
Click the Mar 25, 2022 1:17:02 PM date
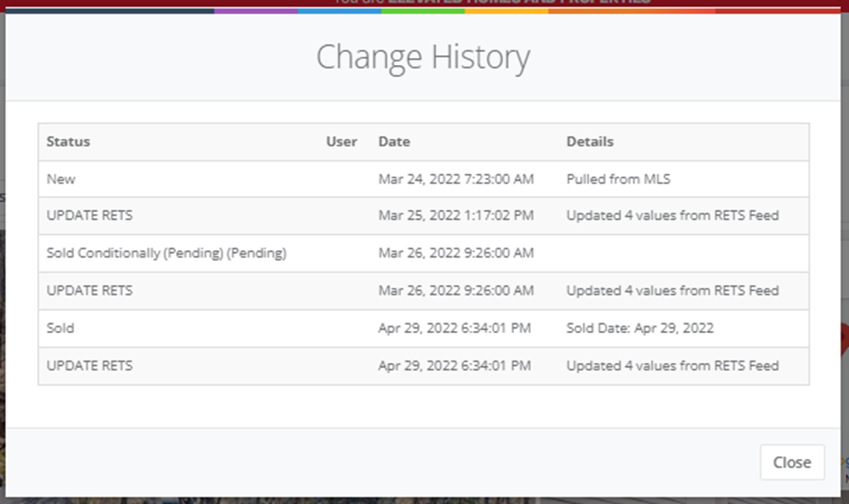pyautogui.click(x=456, y=215)
